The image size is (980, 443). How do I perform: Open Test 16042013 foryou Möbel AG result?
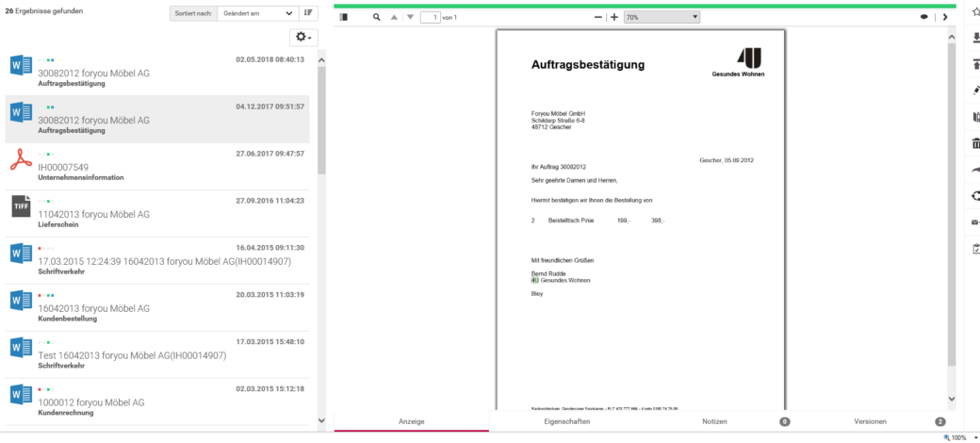pyautogui.click(x=157, y=355)
